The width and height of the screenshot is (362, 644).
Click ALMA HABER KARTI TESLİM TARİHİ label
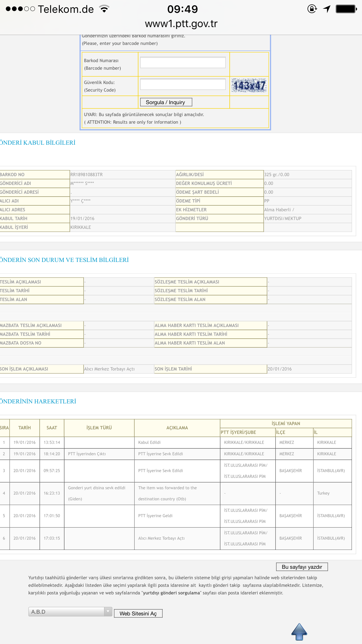pos(191,334)
